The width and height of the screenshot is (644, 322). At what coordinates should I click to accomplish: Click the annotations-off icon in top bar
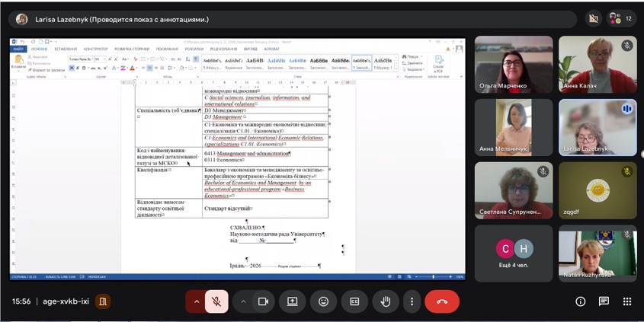pos(594,18)
